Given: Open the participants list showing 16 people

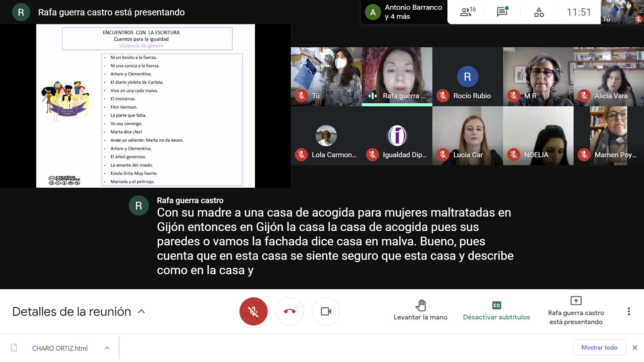Looking at the screenshot, I should [x=468, y=12].
